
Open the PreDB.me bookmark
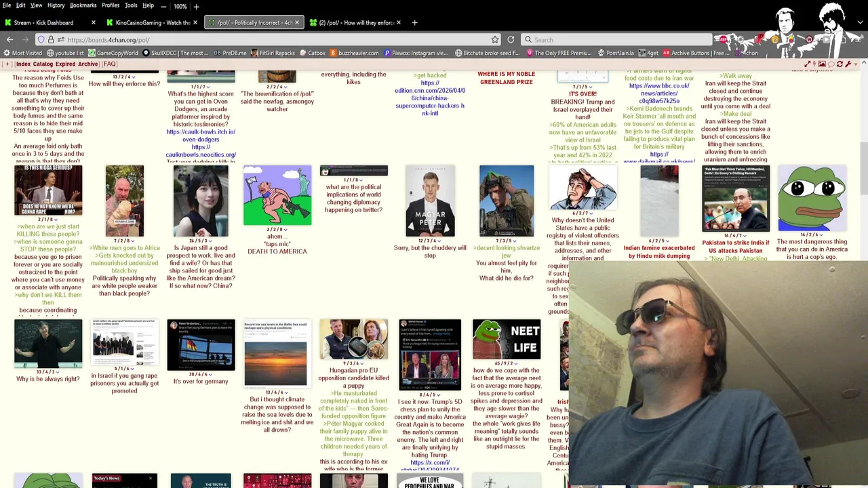230,53
